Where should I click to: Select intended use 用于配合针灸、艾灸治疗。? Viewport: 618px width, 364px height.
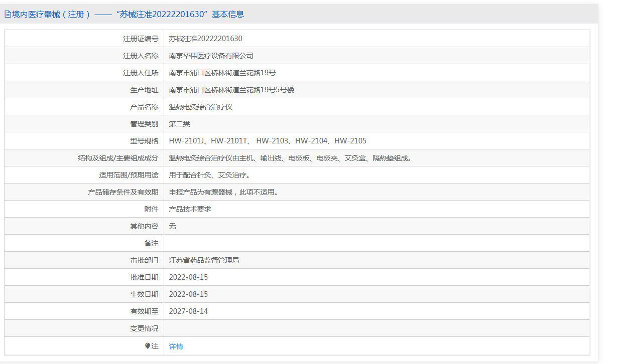click(x=210, y=175)
